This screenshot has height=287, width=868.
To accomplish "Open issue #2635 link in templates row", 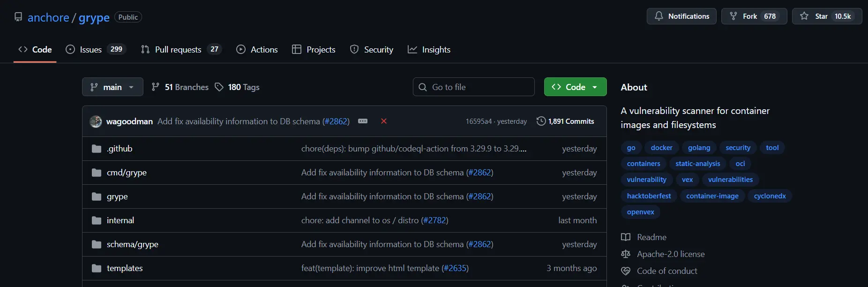I will click(x=455, y=268).
